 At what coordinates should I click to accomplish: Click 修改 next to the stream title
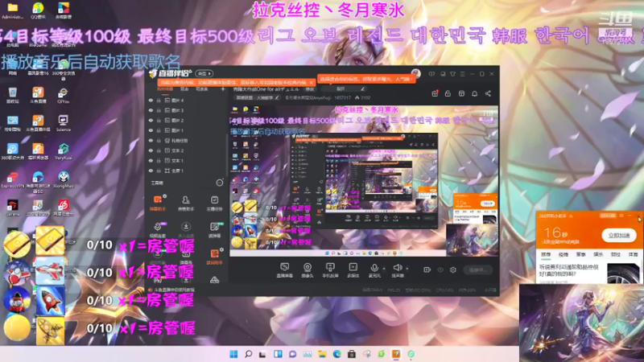[310, 89]
